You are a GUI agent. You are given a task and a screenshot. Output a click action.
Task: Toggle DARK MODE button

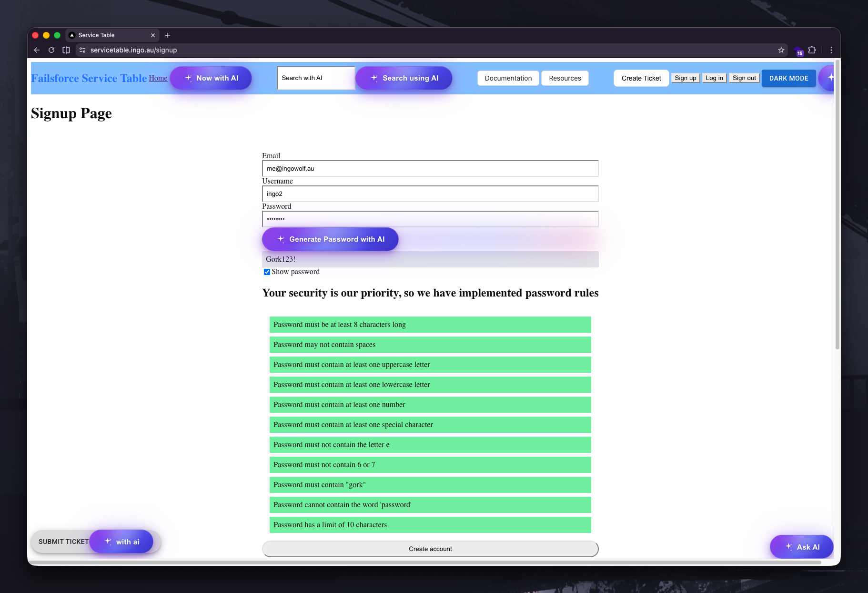788,78
